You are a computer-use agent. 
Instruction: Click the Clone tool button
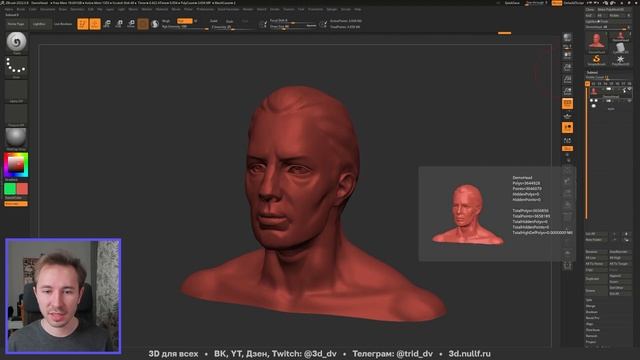pos(590,9)
